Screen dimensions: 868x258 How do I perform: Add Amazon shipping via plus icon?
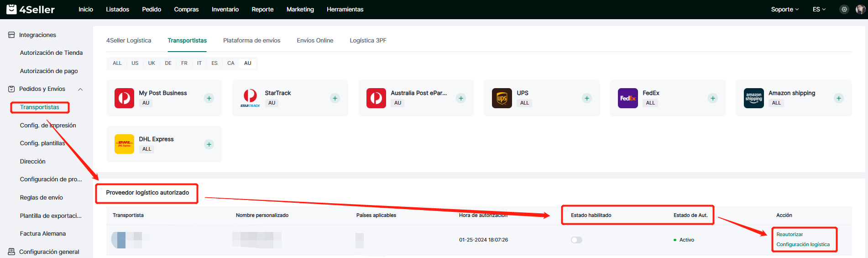click(839, 98)
